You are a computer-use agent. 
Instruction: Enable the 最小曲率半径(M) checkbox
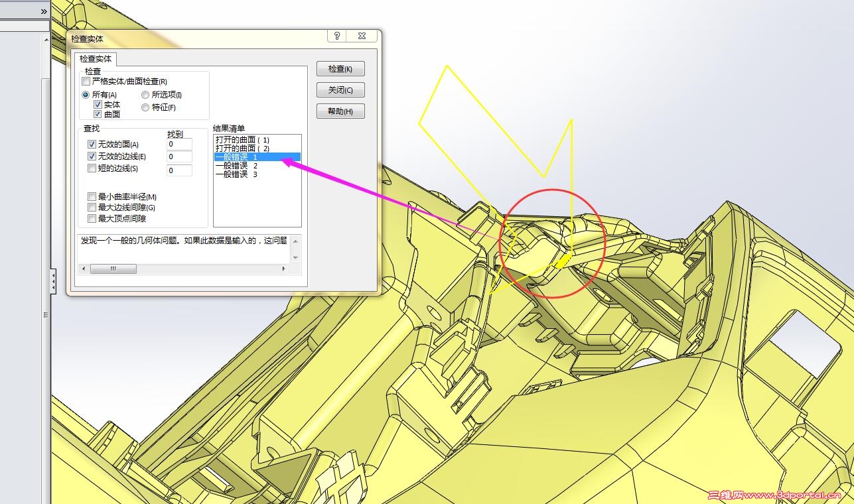[x=92, y=197]
